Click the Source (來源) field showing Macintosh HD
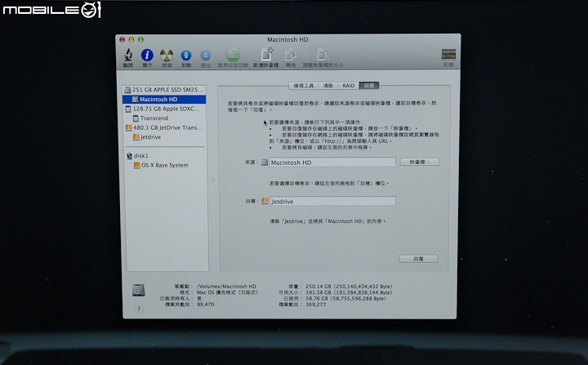588x365 pixels. point(332,162)
